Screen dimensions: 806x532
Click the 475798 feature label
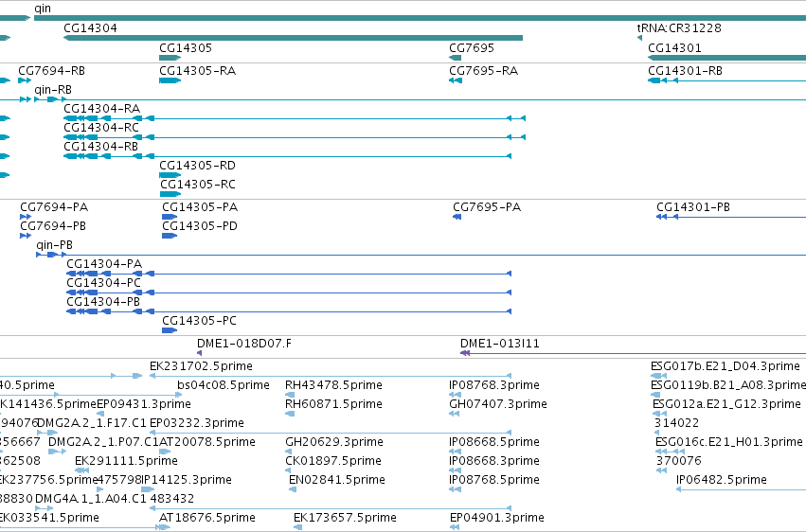click(119, 480)
